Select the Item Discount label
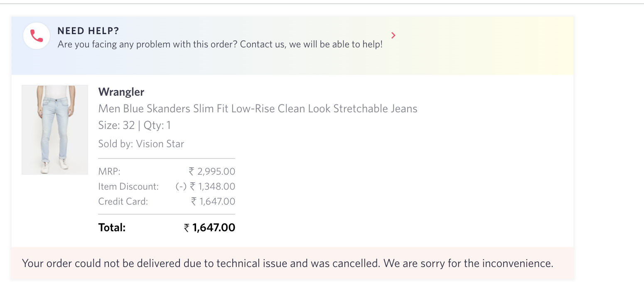Viewport: 644px width, 292px height. coord(128,186)
